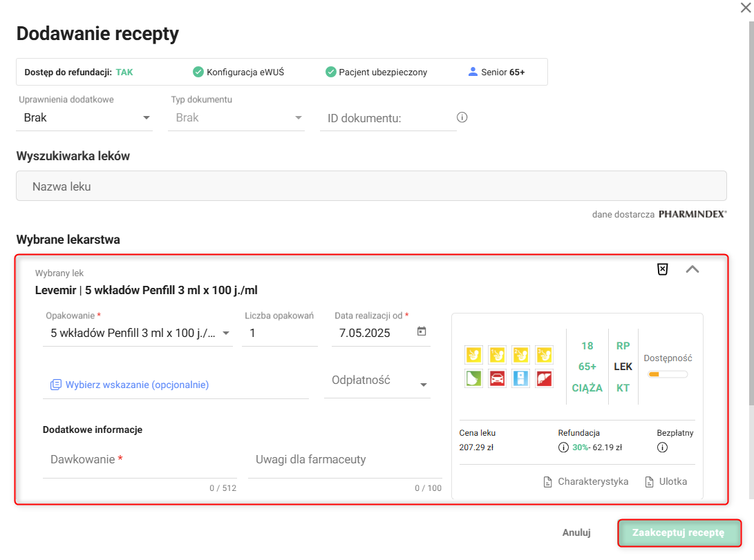This screenshot has height=560, width=754.
Task: Collapse the Levemir drug card
Action: (692, 269)
